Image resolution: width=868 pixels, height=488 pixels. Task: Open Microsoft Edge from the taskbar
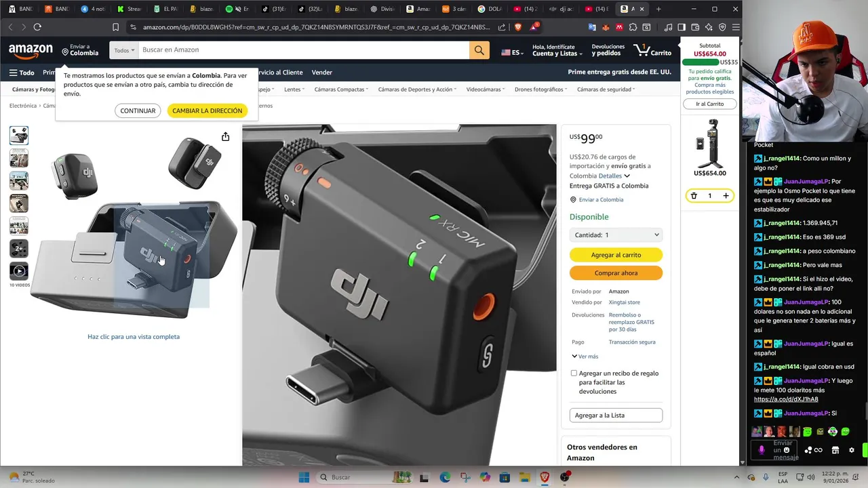pos(445,477)
